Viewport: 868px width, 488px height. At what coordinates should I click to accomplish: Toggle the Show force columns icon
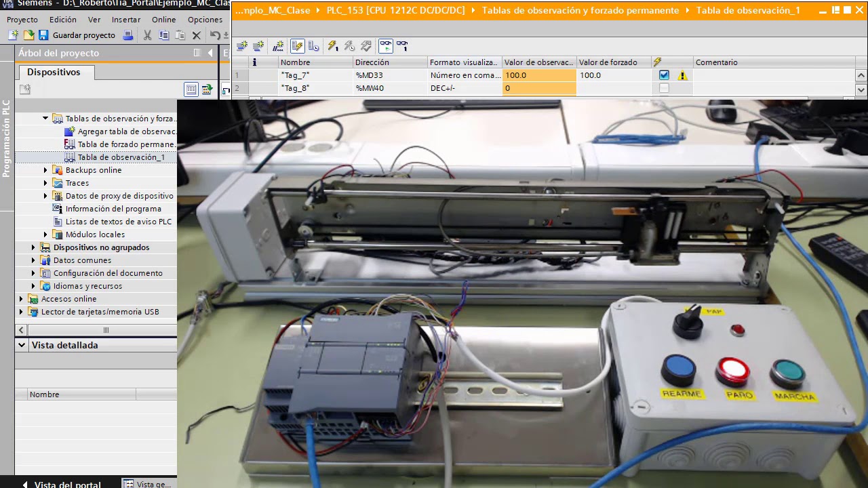click(x=297, y=46)
